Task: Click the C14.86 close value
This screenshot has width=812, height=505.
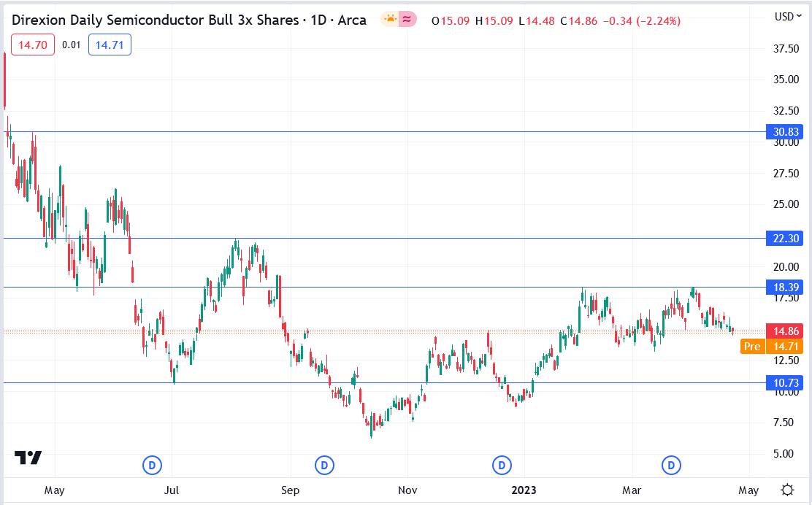Action: (578, 21)
